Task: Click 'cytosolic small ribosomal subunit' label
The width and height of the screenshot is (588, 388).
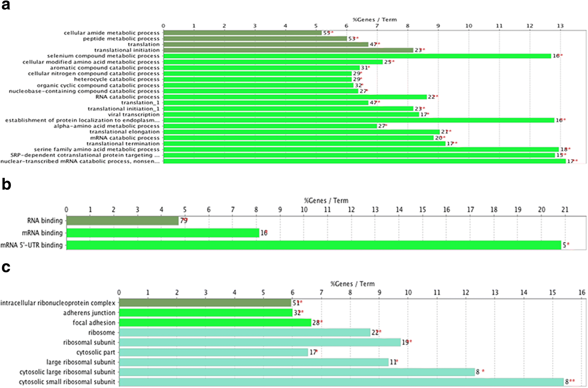Action: coord(67,382)
